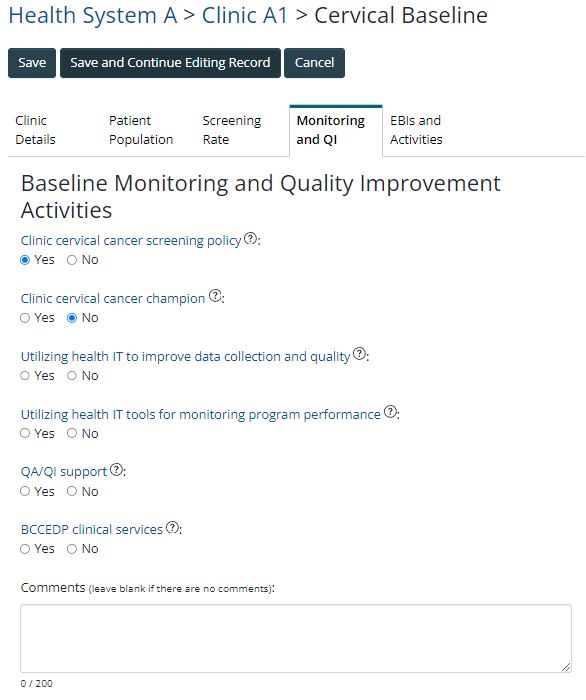
Task: Open QA/QI support help icon
Action: point(116,469)
